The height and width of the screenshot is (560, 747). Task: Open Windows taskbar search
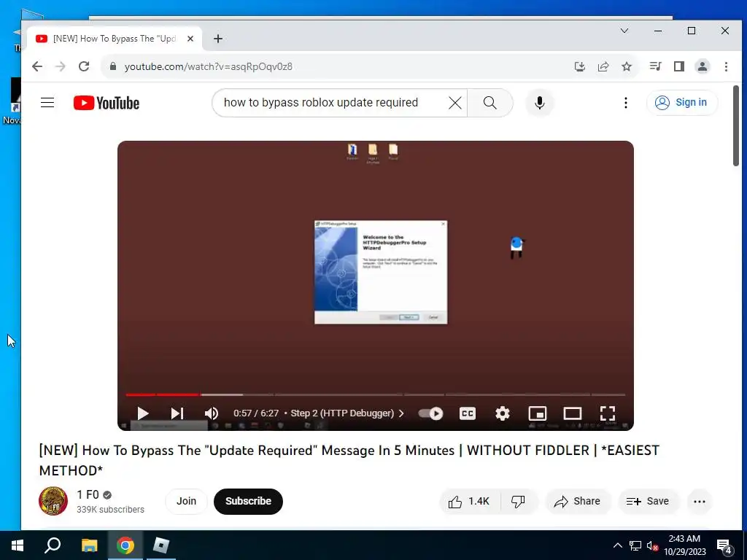point(53,545)
